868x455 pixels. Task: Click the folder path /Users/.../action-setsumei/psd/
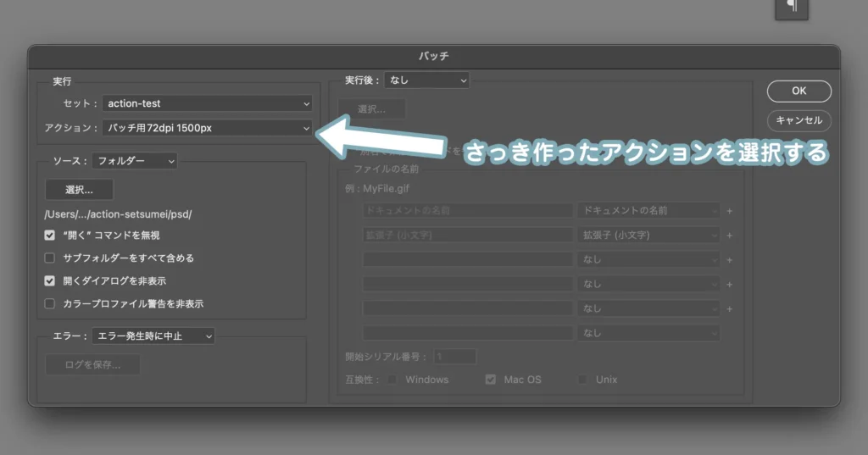(x=118, y=214)
